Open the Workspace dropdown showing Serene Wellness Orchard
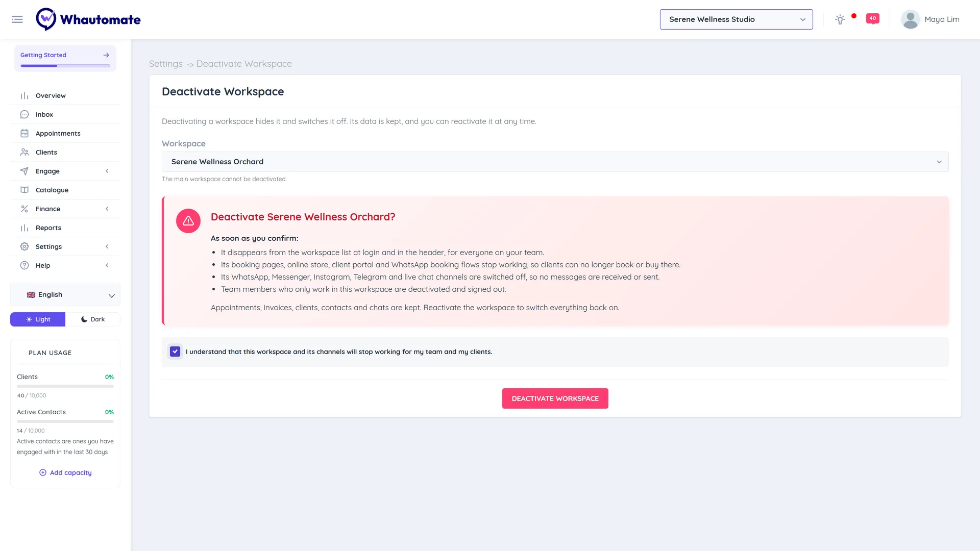The width and height of the screenshot is (980, 551). point(555,162)
